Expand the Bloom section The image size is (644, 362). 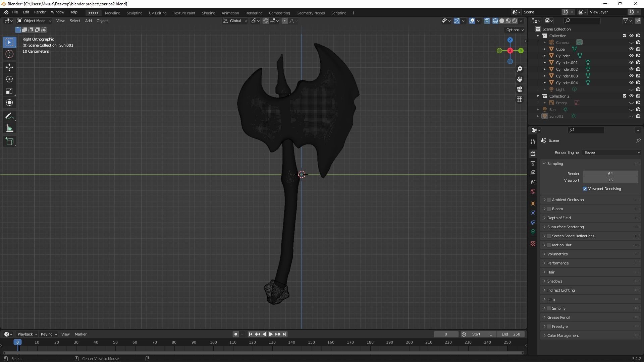point(544,208)
